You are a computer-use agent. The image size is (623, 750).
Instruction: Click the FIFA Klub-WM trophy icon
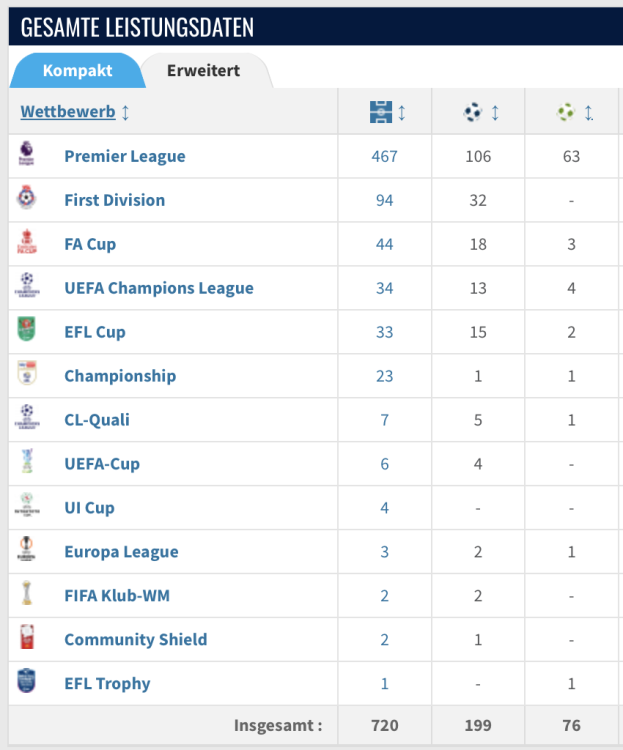click(26, 595)
